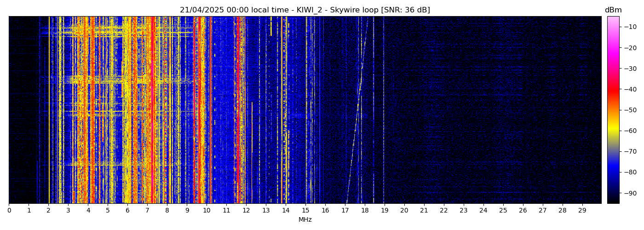Select the 15 MHz tick label
Image resolution: width=644 pixels, height=230 pixels.
click(305, 211)
